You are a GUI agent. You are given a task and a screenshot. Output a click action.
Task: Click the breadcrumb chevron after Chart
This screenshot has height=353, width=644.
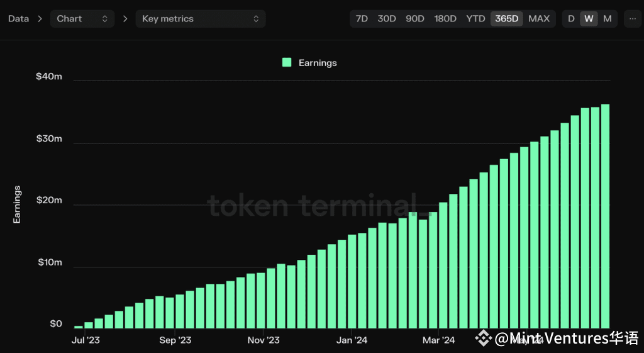pyautogui.click(x=125, y=19)
